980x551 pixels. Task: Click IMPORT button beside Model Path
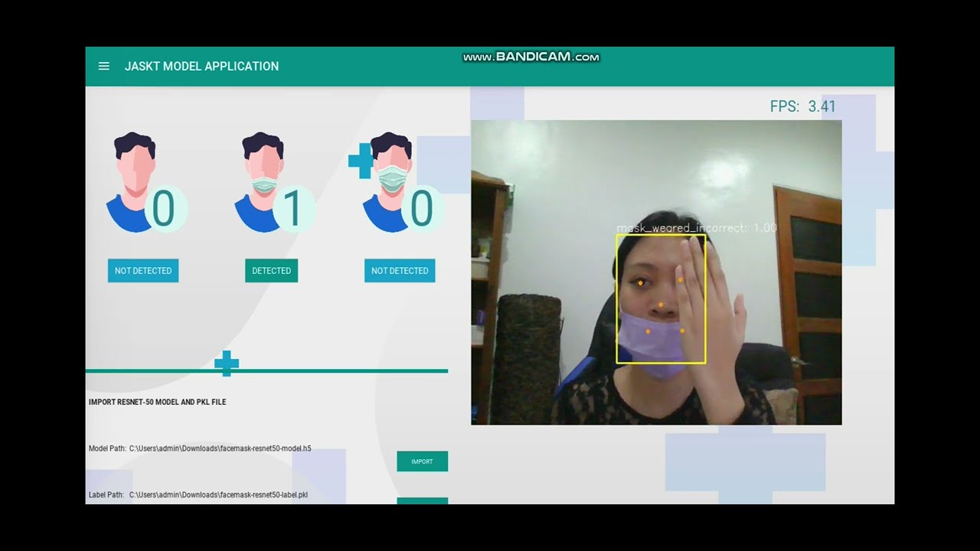[x=422, y=461]
